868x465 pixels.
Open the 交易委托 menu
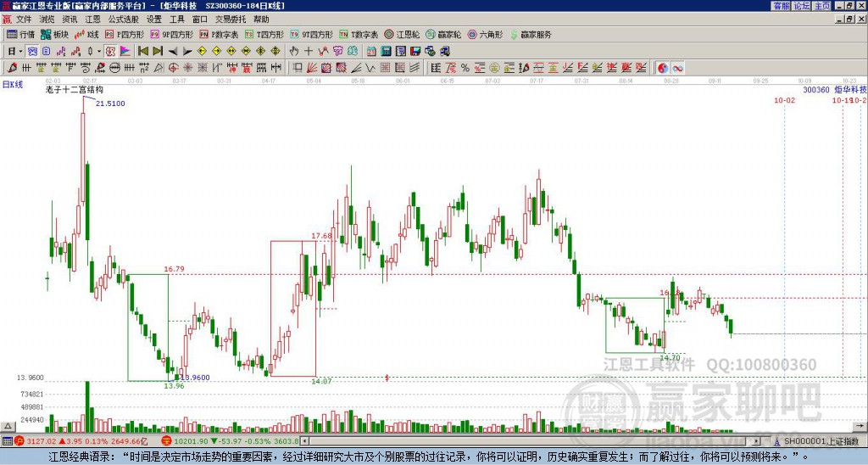(x=231, y=20)
